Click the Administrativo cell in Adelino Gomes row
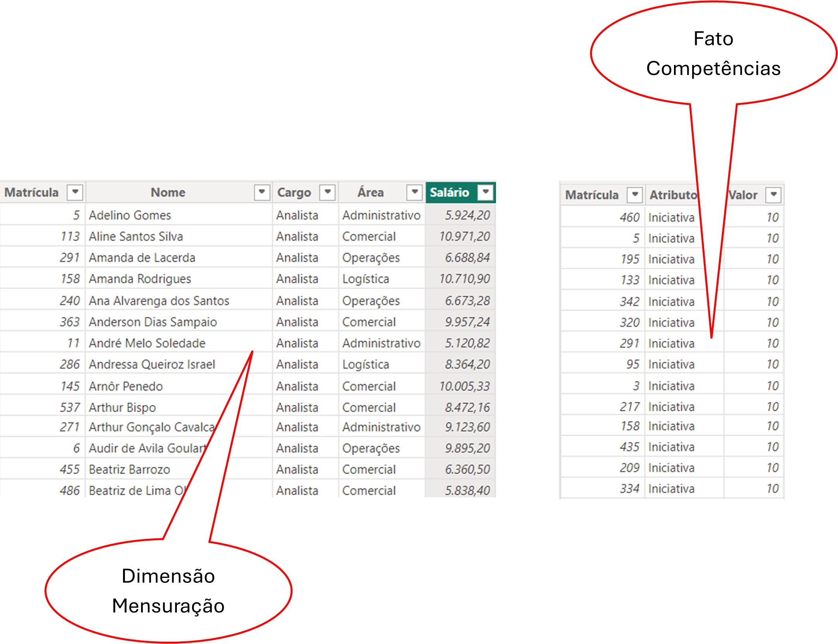Viewport: 838px width, 644px height. [381, 215]
